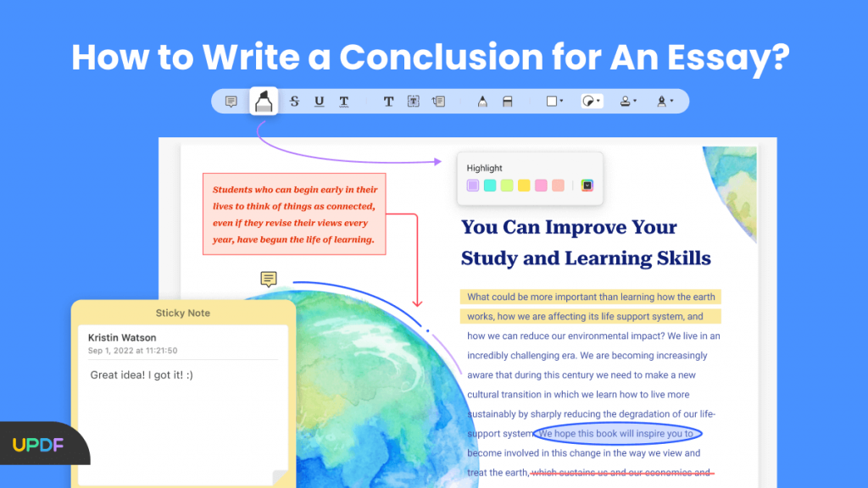Expand the custom highlight color picker
This screenshot has height=488, width=868.
(587, 185)
